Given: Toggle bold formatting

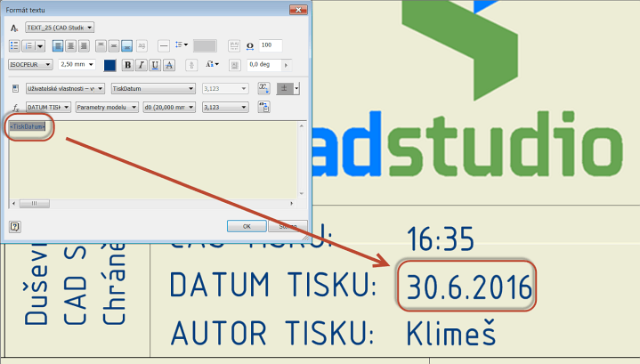Looking at the screenshot, I should pyautogui.click(x=128, y=65).
